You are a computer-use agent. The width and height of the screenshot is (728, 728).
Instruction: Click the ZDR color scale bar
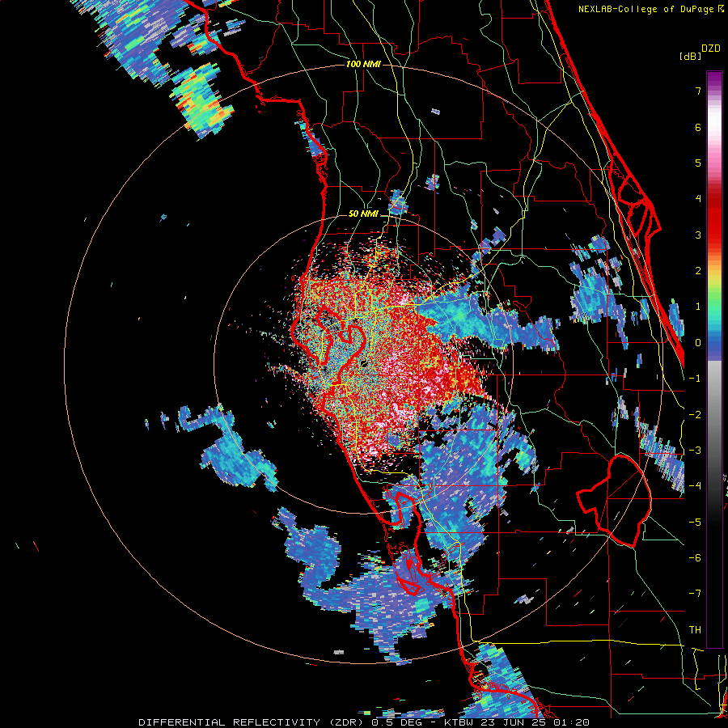tap(714, 359)
